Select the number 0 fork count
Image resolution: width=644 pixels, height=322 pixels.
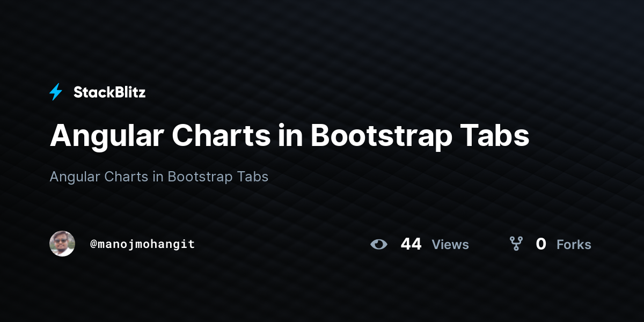(x=541, y=244)
